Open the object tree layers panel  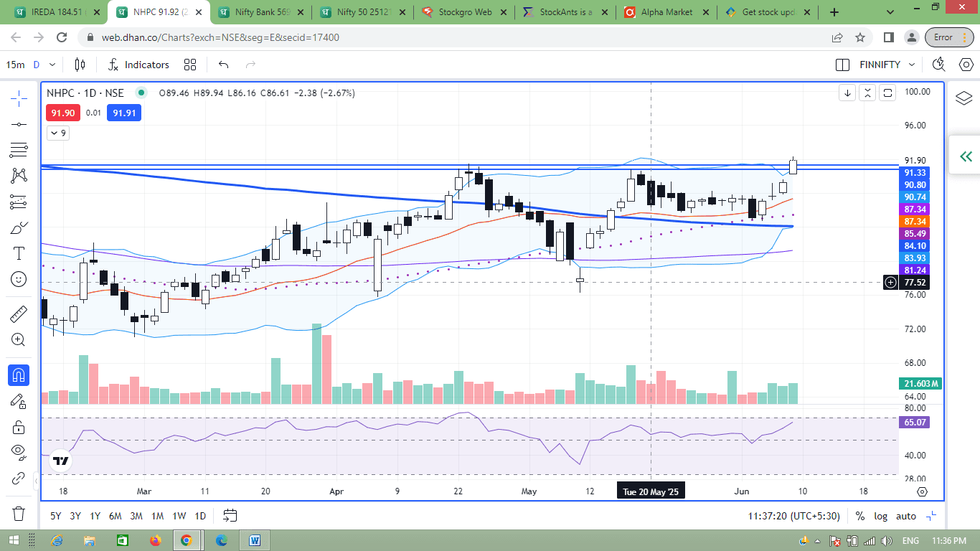[x=963, y=98]
